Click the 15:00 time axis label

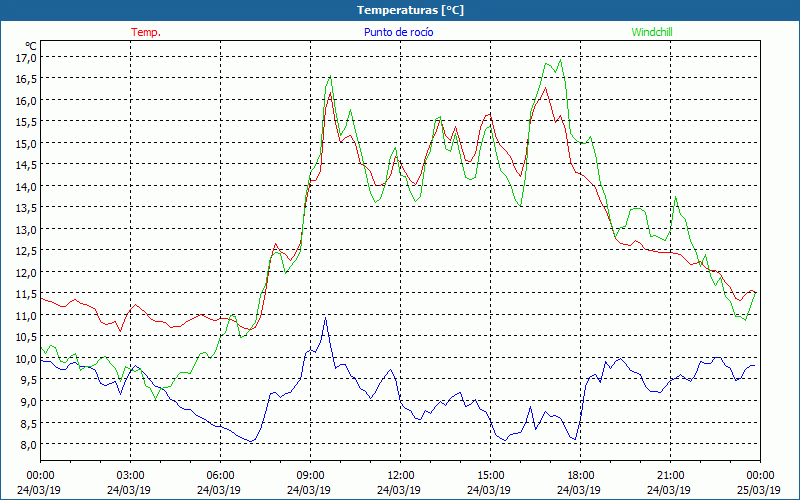coord(490,476)
